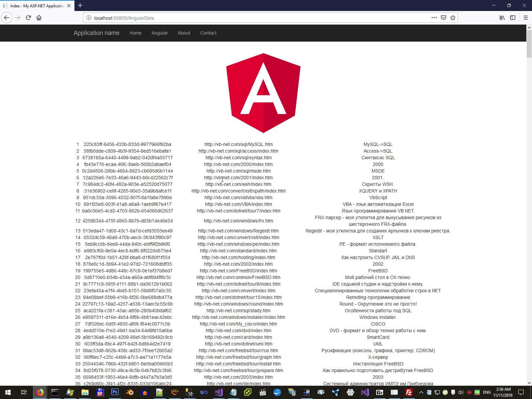The height and width of the screenshot is (399, 532).
Task: Click URL http://vb-net.com/My_cisco/index.htm
Action: point(238,324)
